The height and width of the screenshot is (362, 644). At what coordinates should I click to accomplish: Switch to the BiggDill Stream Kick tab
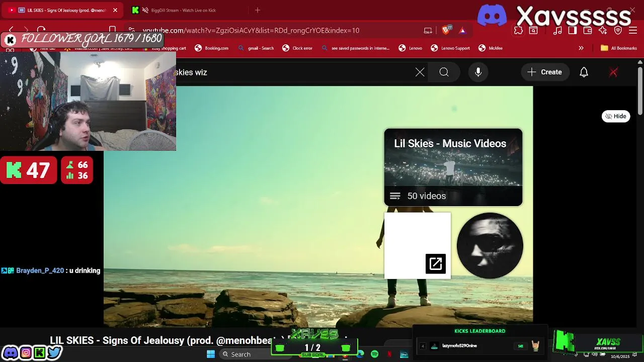pyautogui.click(x=184, y=10)
